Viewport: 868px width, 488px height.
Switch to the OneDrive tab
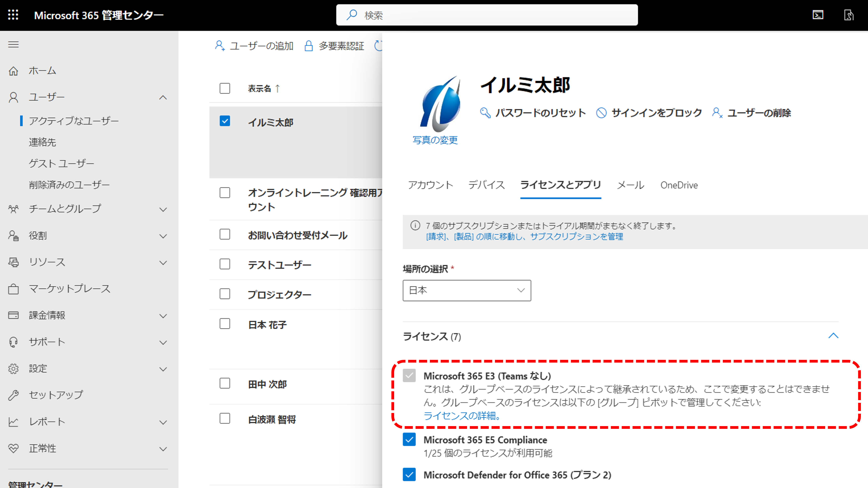tap(679, 185)
